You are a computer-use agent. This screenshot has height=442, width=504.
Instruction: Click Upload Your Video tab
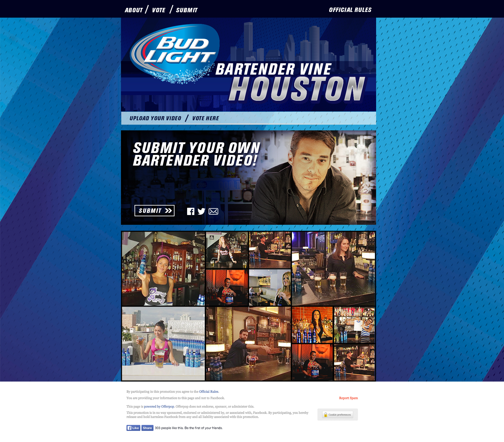[x=155, y=118]
